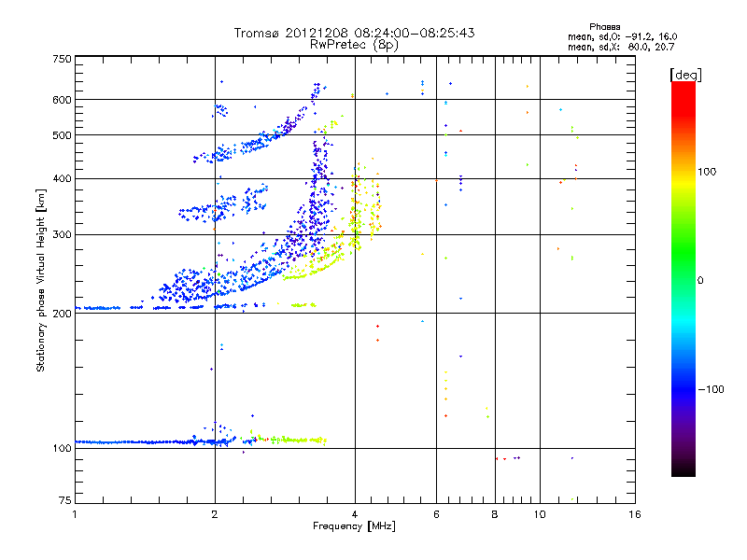
Task: Click the x-axis tick label '1'
Action: (x=75, y=514)
